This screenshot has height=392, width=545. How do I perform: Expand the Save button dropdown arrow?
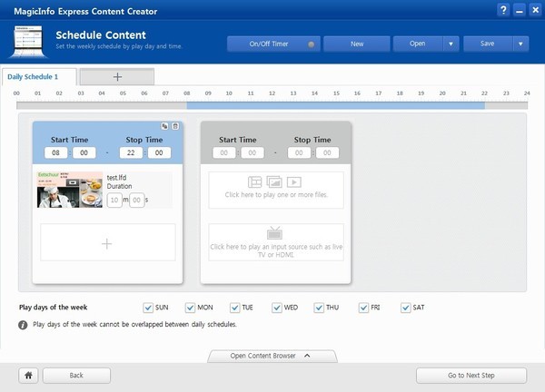520,44
